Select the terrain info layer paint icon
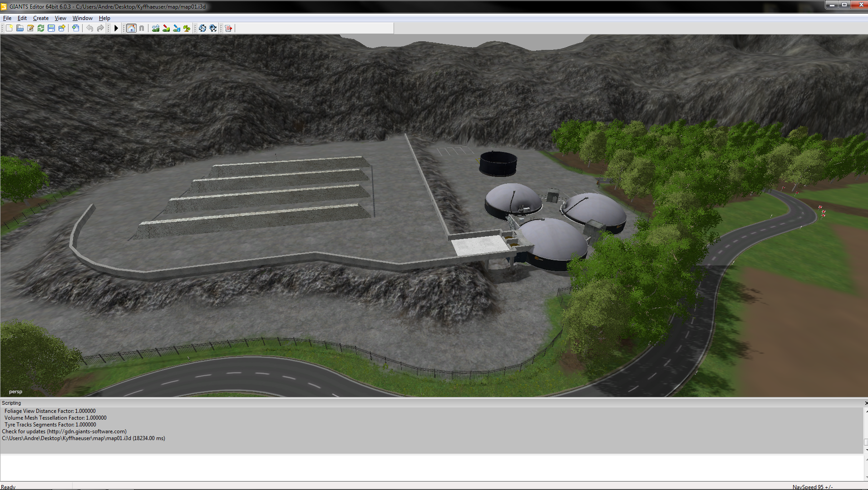This screenshot has height=490, width=868. pyautogui.click(x=177, y=28)
